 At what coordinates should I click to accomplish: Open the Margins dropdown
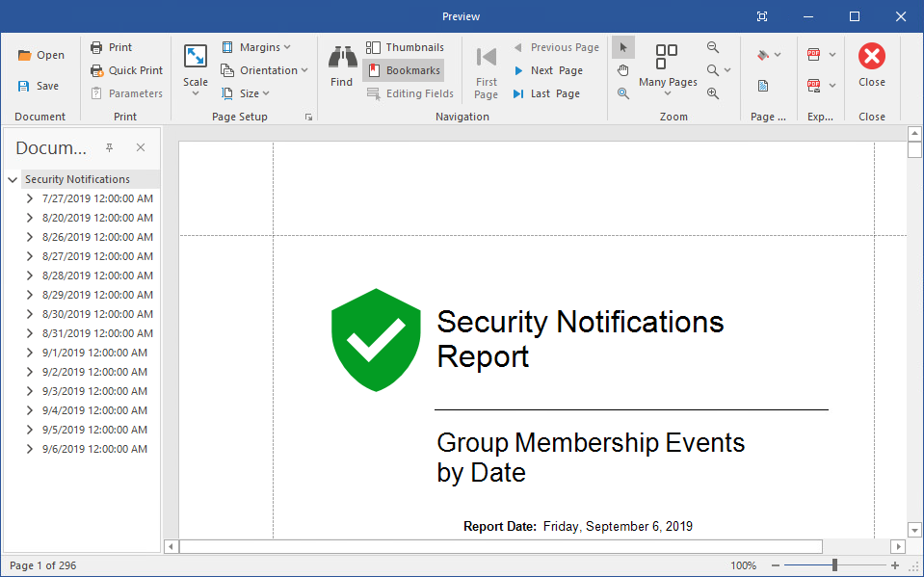pyautogui.click(x=255, y=47)
